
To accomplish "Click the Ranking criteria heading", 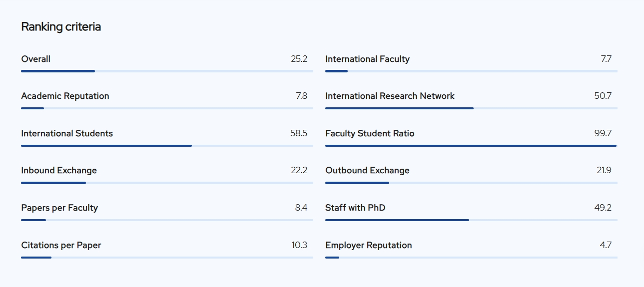I will [x=61, y=27].
